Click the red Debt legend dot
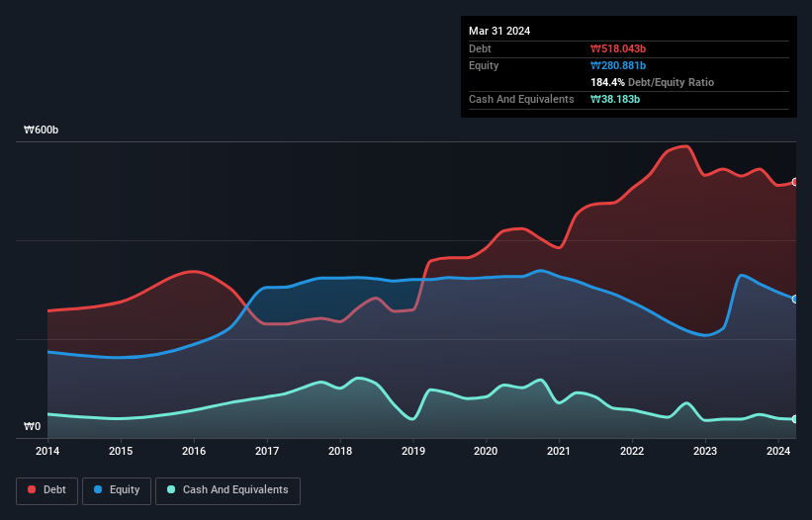This screenshot has width=812, height=520. pos(32,489)
